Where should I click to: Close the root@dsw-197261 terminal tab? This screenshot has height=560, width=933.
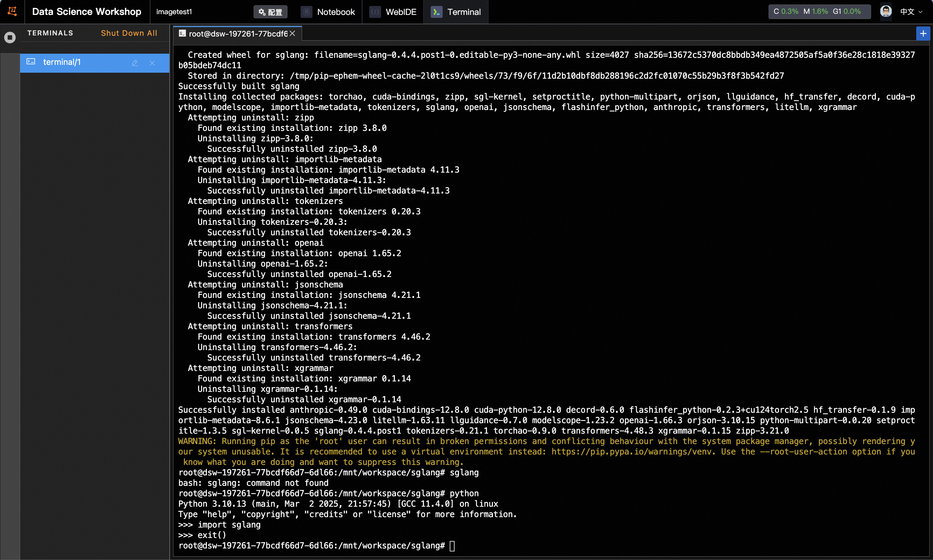292,34
